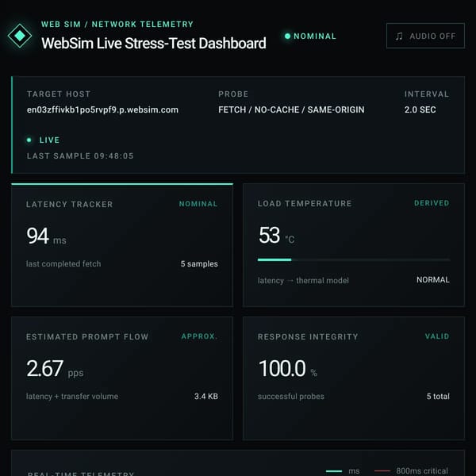Click the latency → thermal model caption

[303, 281]
